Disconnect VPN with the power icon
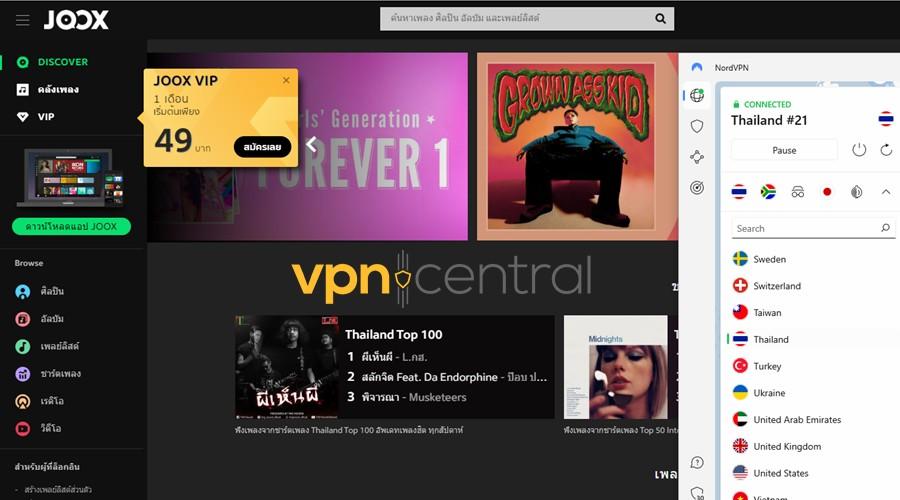Viewport: 900px width, 500px height. point(859,150)
